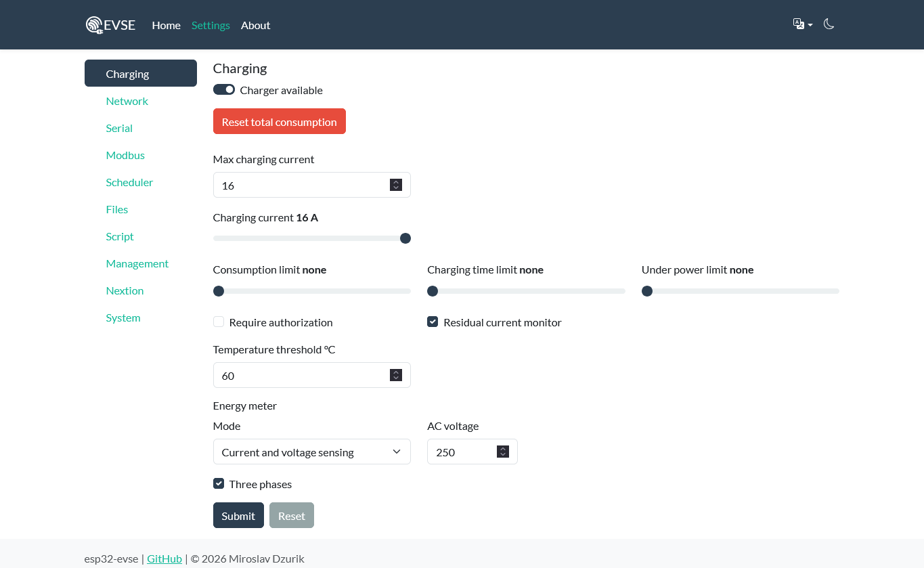Open the GitHub footer link
This screenshot has width=924, height=568.
click(x=164, y=559)
